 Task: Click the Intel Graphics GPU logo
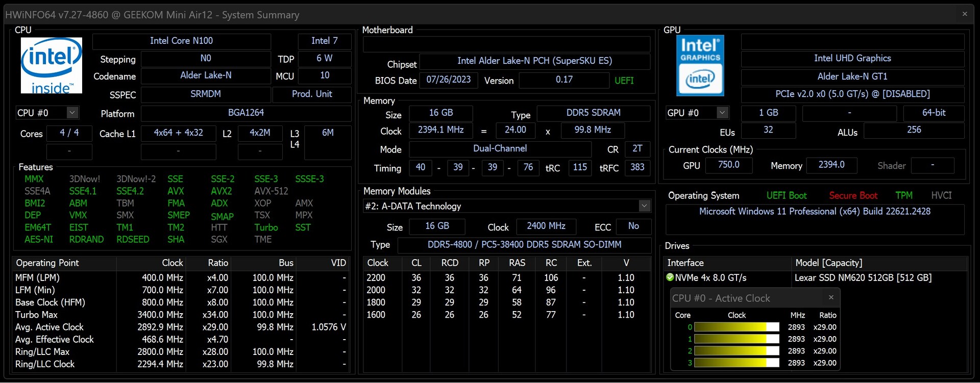coord(700,65)
